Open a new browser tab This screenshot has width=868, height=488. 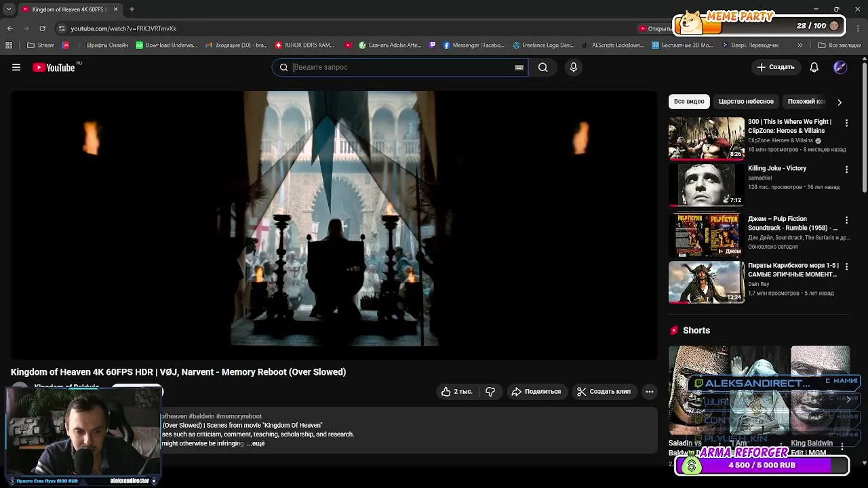pos(132,9)
